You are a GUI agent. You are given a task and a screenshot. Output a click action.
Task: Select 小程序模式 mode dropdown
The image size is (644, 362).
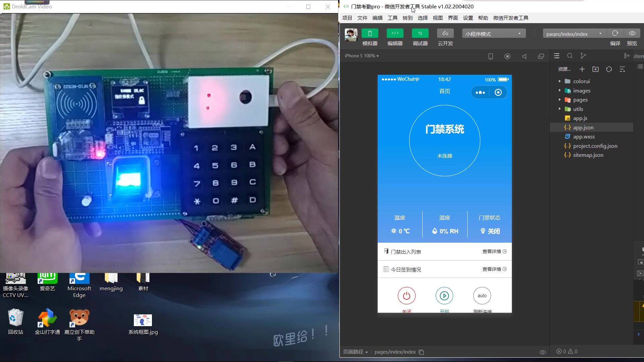pos(492,34)
